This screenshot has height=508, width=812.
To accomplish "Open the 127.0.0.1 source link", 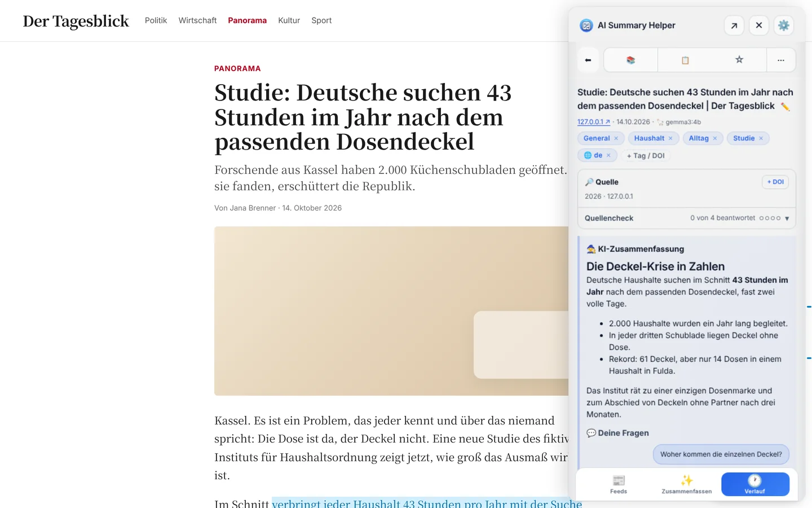I will pyautogui.click(x=594, y=122).
